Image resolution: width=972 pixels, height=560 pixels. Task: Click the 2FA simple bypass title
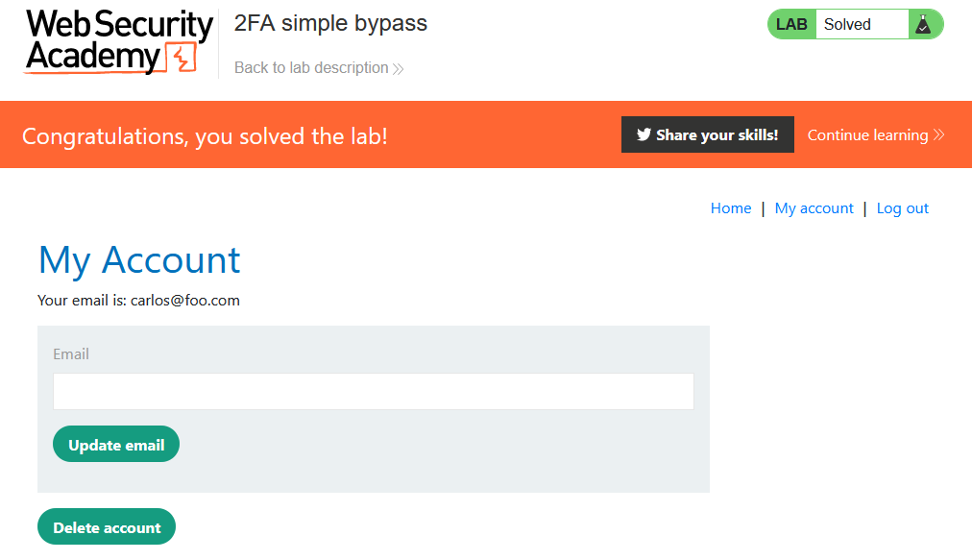[330, 24]
